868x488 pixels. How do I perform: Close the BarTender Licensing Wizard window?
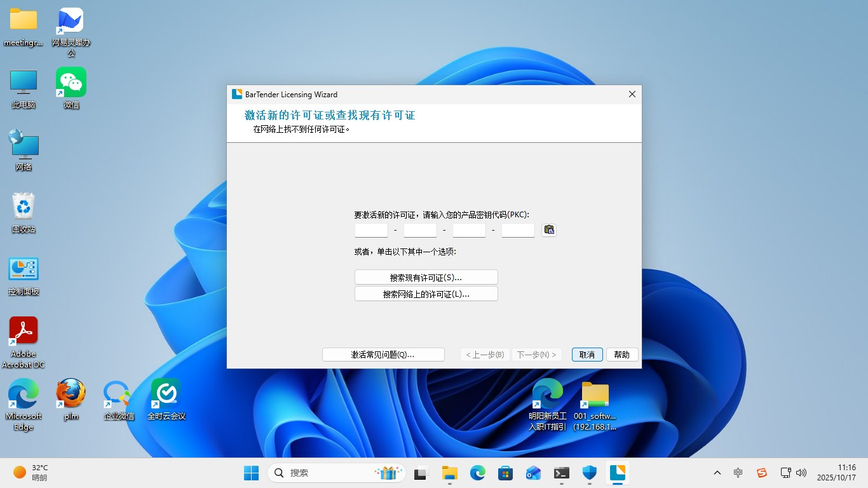[632, 94]
